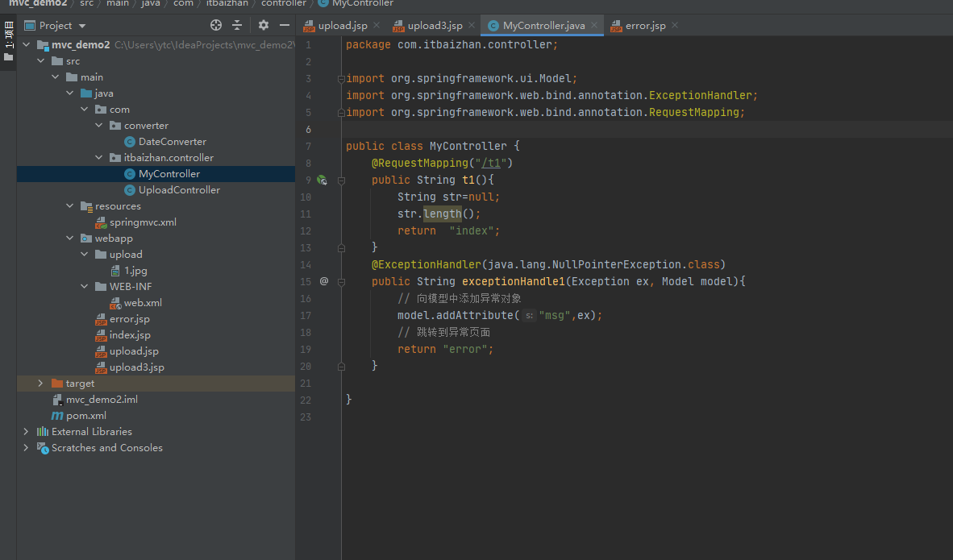Click the folder icon in the left tool strip
The width and height of the screenshot is (953, 560).
(x=9, y=57)
